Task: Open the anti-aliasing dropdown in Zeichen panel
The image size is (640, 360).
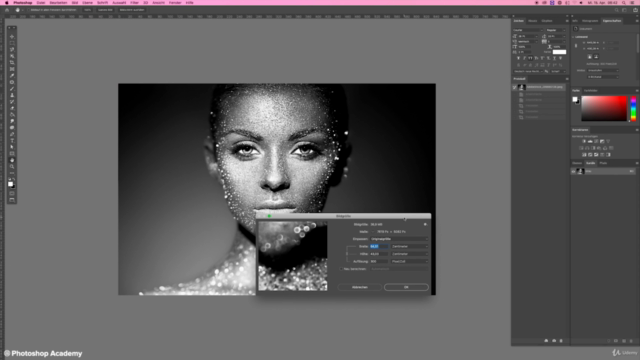Action: pyautogui.click(x=558, y=71)
